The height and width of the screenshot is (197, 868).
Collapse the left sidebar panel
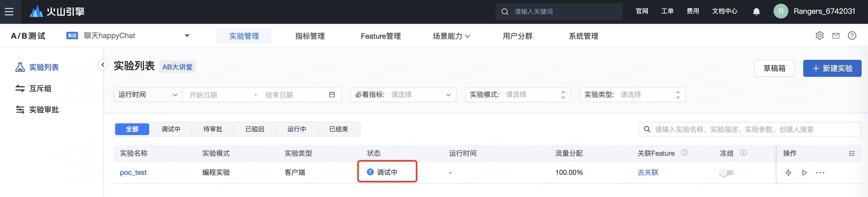pos(103,64)
